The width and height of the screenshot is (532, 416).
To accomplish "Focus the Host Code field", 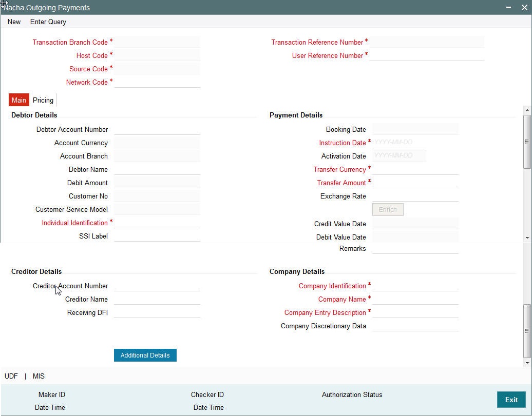I will click(x=157, y=55).
